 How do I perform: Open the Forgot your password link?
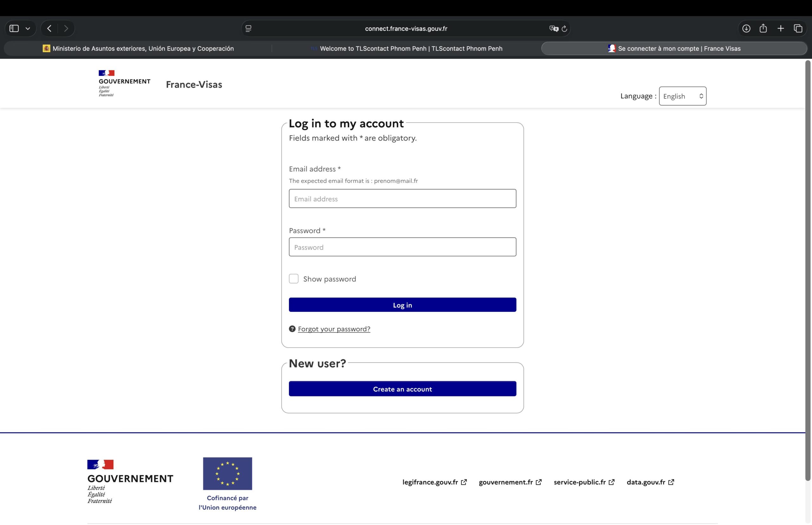pos(334,329)
